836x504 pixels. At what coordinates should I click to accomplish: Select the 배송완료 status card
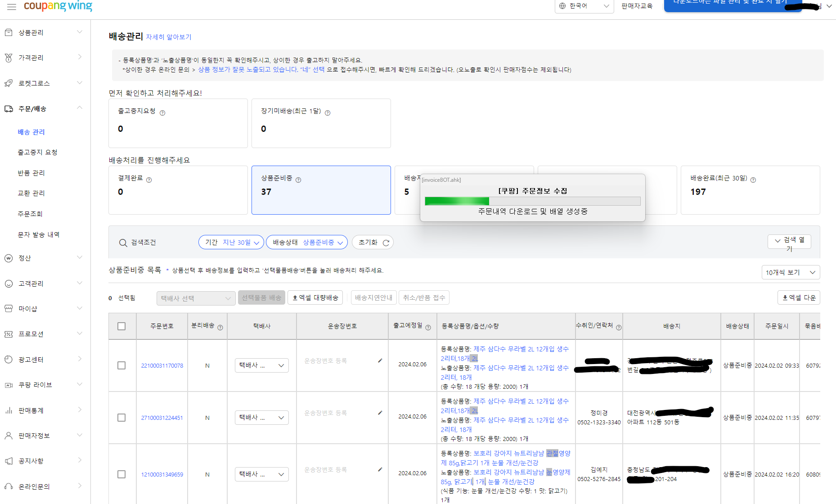(x=750, y=190)
